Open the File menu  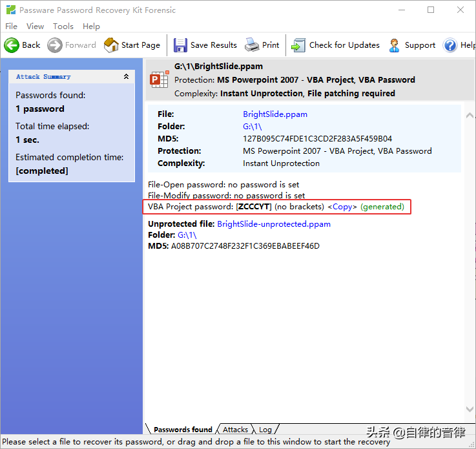click(x=11, y=26)
